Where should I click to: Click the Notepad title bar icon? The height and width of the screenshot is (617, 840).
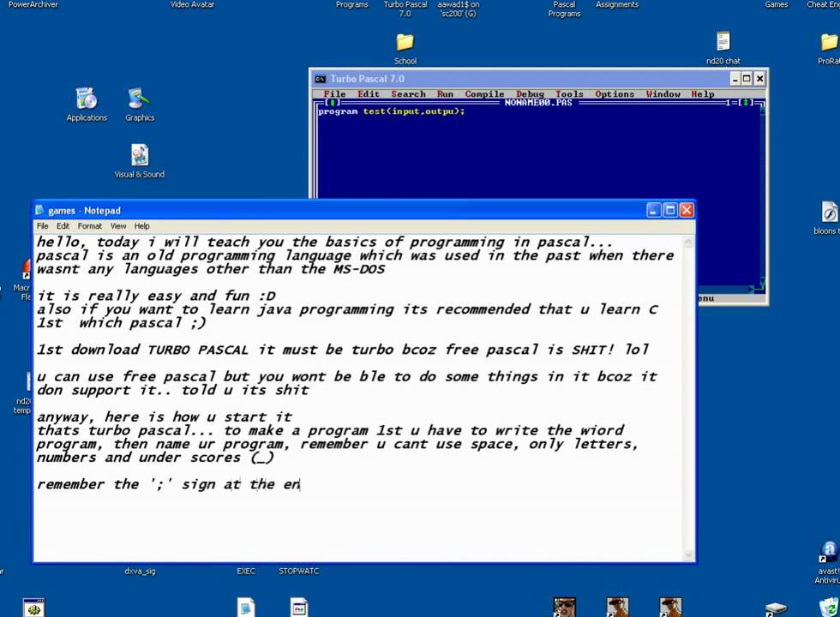point(39,210)
